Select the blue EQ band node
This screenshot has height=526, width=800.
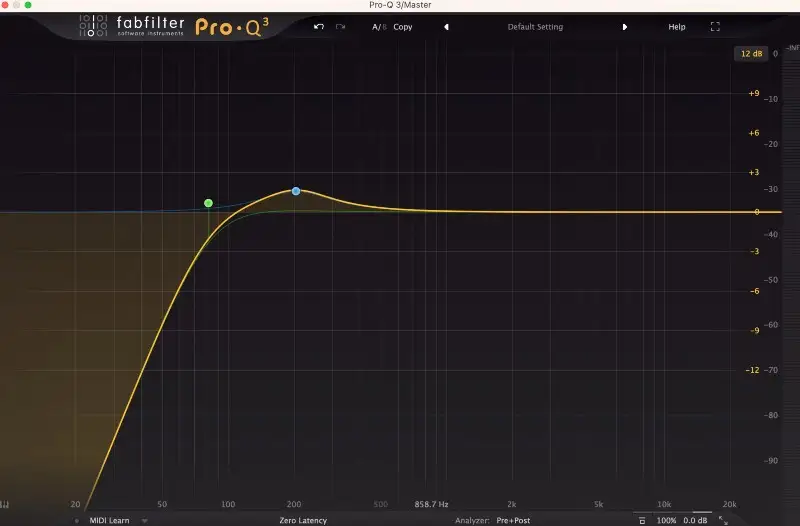[296, 190]
